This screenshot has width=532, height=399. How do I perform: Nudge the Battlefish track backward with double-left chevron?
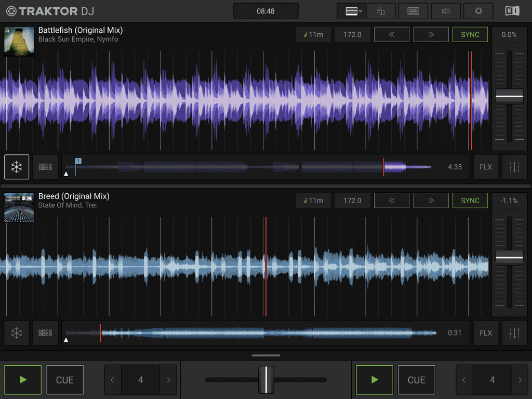pos(391,34)
